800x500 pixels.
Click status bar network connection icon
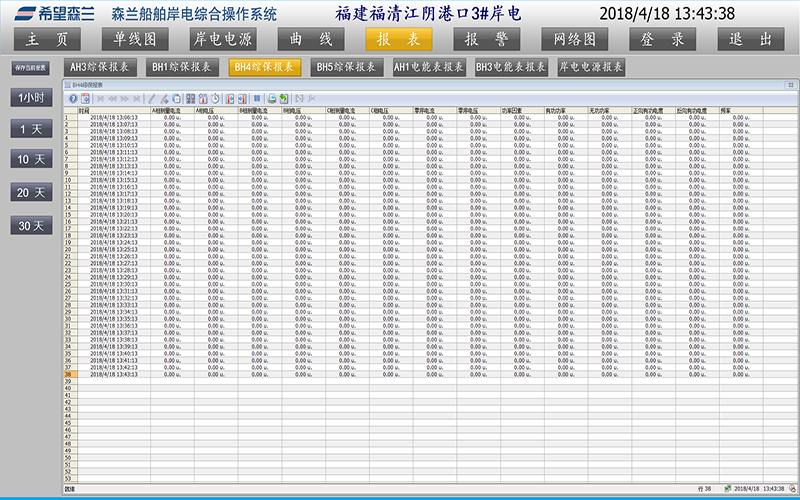[727, 489]
